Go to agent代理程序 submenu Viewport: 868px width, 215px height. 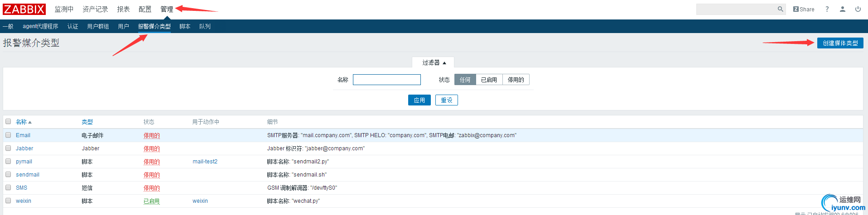pos(40,26)
